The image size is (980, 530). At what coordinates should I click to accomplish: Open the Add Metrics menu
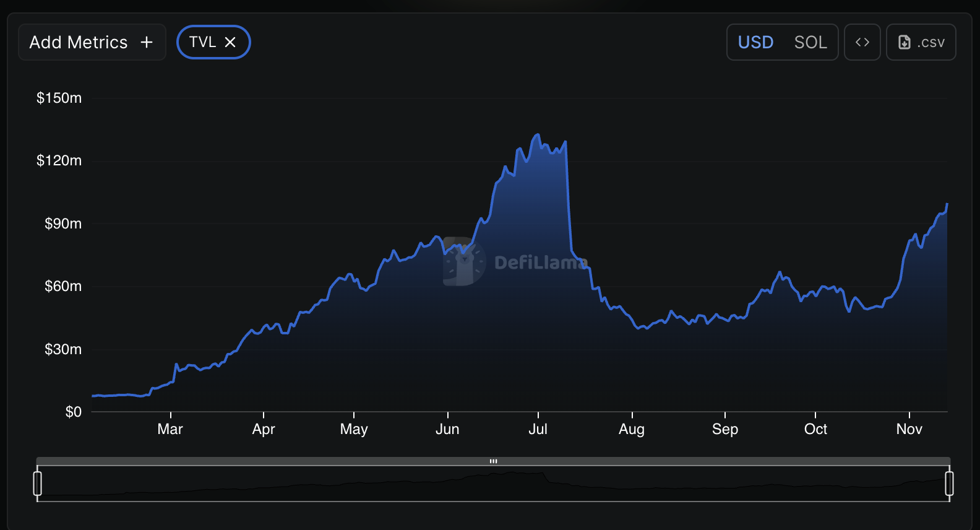(x=79, y=42)
